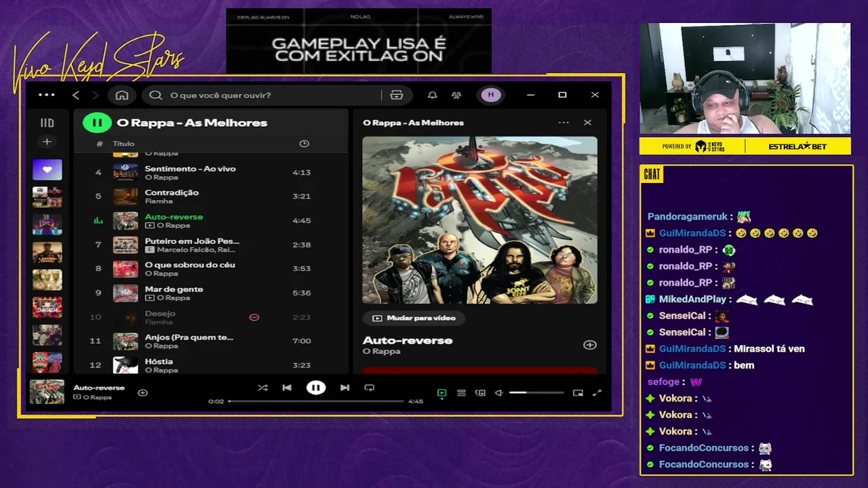This screenshot has width=868, height=488.
Task: Create new playlist with plus icon
Action: coord(47,142)
